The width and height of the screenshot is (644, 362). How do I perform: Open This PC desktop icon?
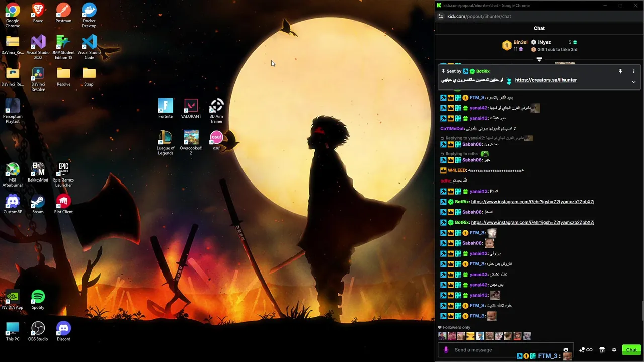[13, 331]
